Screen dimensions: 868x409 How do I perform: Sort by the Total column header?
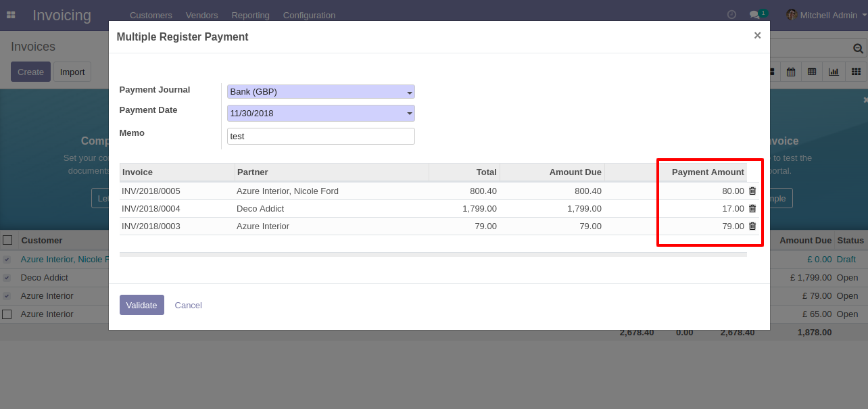pyautogui.click(x=464, y=172)
